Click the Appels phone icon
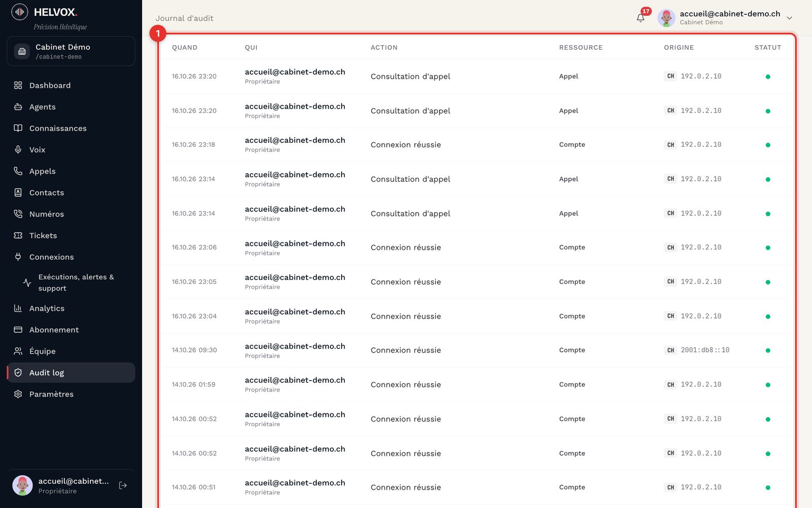 point(18,171)
